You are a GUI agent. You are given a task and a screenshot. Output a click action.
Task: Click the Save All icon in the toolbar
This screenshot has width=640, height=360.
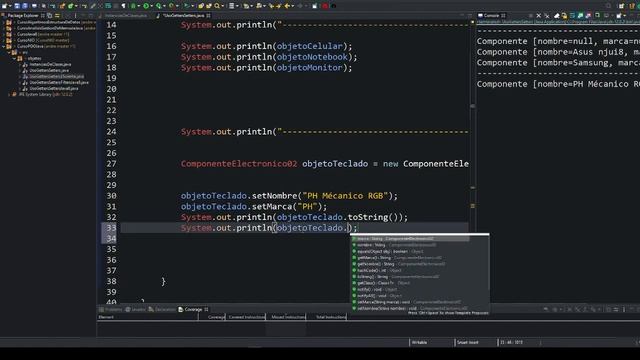click(x=25, y=6)
